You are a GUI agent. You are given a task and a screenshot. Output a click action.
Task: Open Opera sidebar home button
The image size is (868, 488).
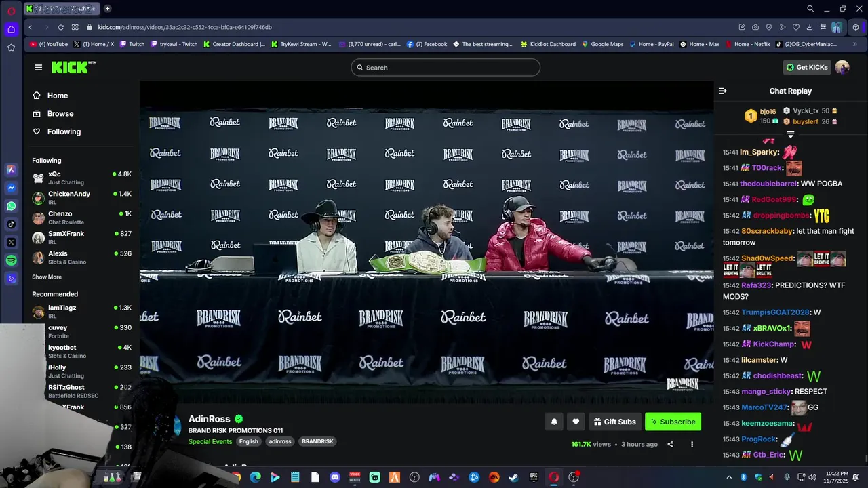point(11,29)
